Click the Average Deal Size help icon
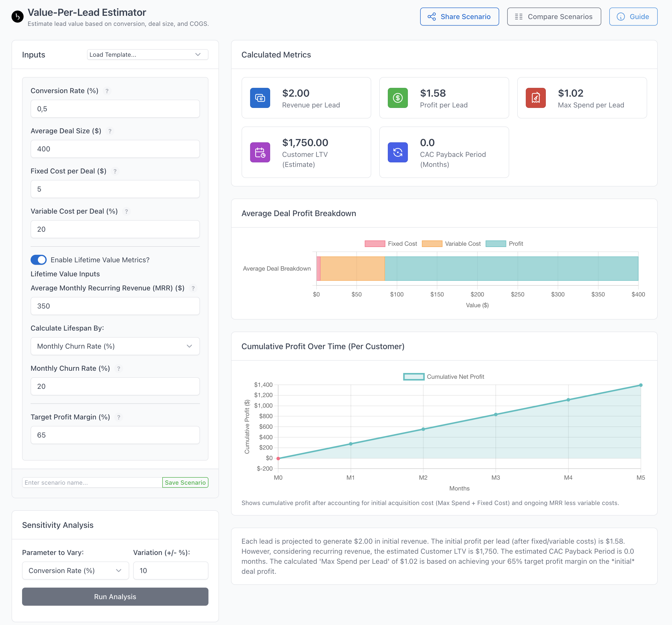The height and width of the screenshot is (625, 672). 110,131
